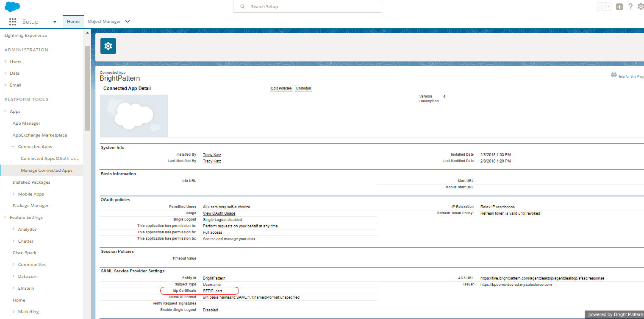The width and height of the screenshot is (644, 319).
Task: Expand the Email section chevron
Action: (6, 85)
